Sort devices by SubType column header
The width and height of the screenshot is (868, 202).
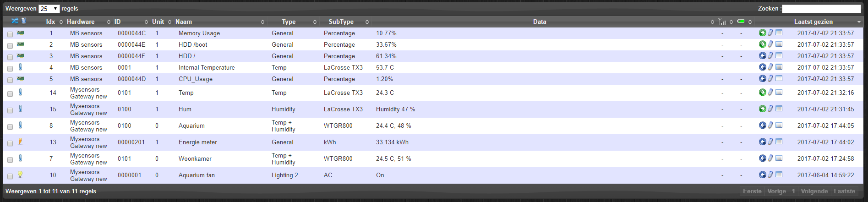coord(341,22)
